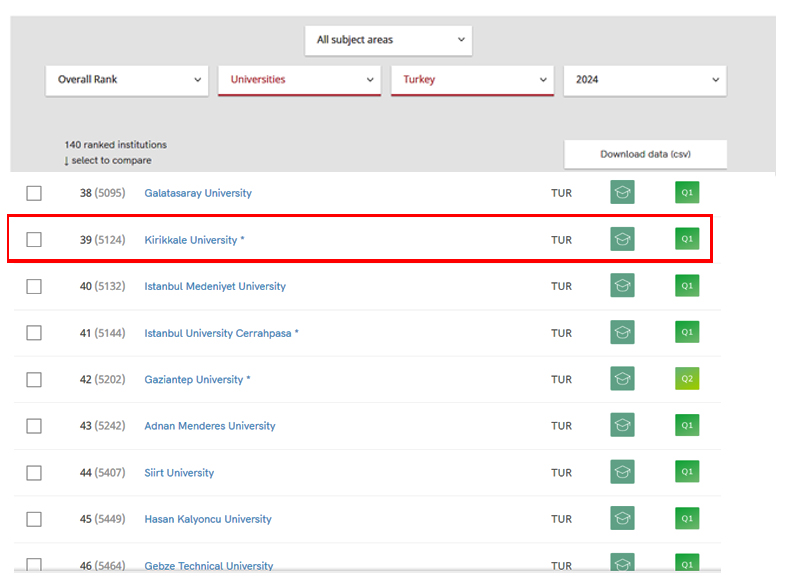Click Q1 badge for Siirt University
The image size is (785, 578).
687,472
